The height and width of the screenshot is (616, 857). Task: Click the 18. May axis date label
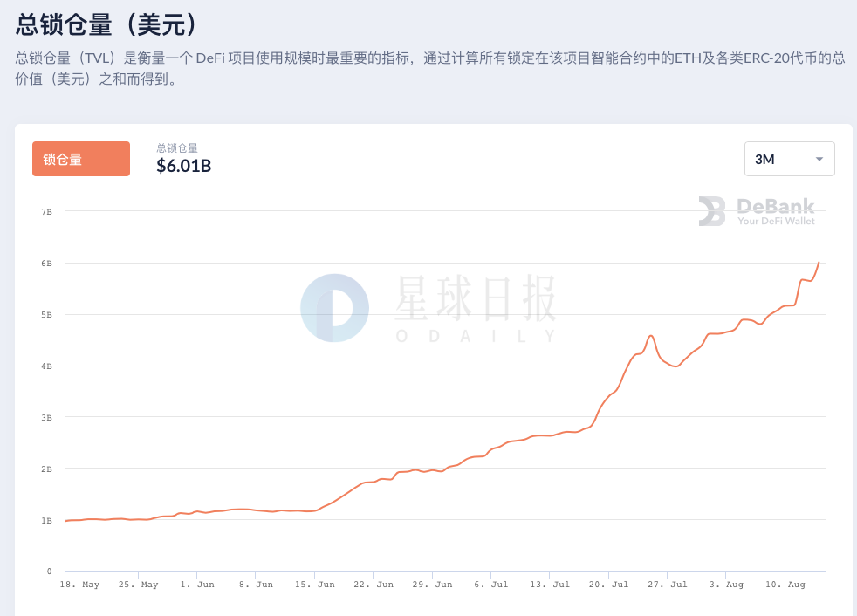pos(79,585)
